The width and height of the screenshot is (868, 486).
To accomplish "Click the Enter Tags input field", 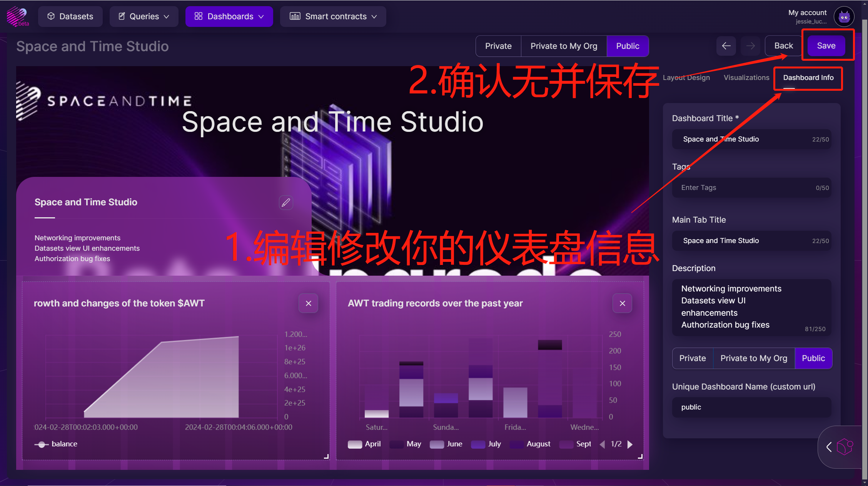I will pos(751,188).
